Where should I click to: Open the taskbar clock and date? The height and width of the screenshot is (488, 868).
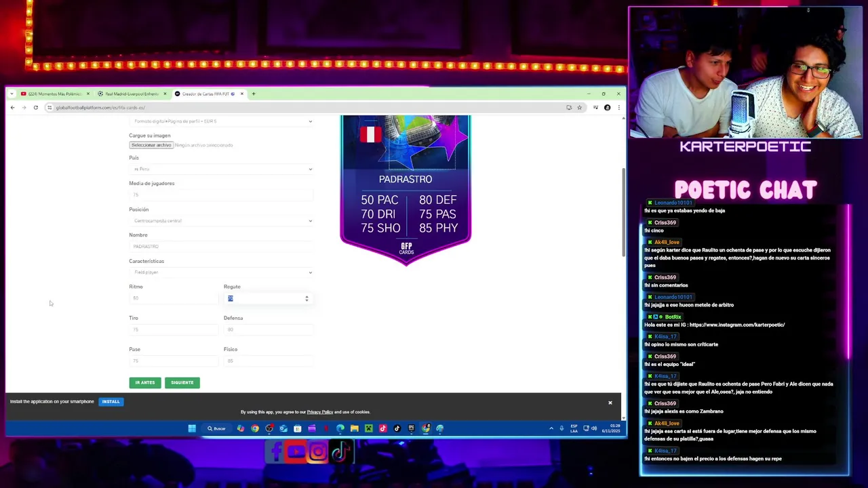click(x=610, y=428)
